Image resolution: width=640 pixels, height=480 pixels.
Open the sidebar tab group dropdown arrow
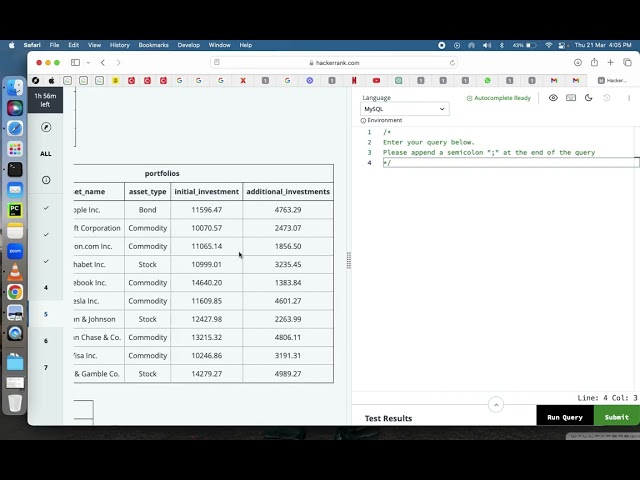pos(88,62)
